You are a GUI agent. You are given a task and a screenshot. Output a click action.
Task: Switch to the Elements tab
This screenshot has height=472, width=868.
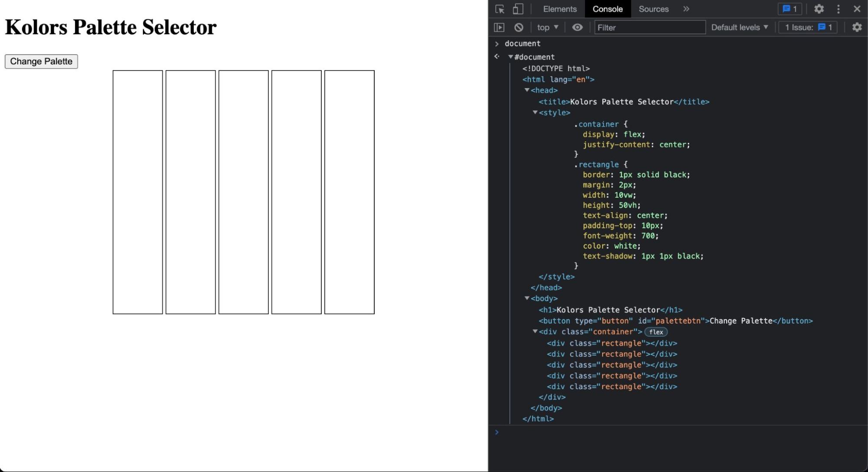pos(560,9)
